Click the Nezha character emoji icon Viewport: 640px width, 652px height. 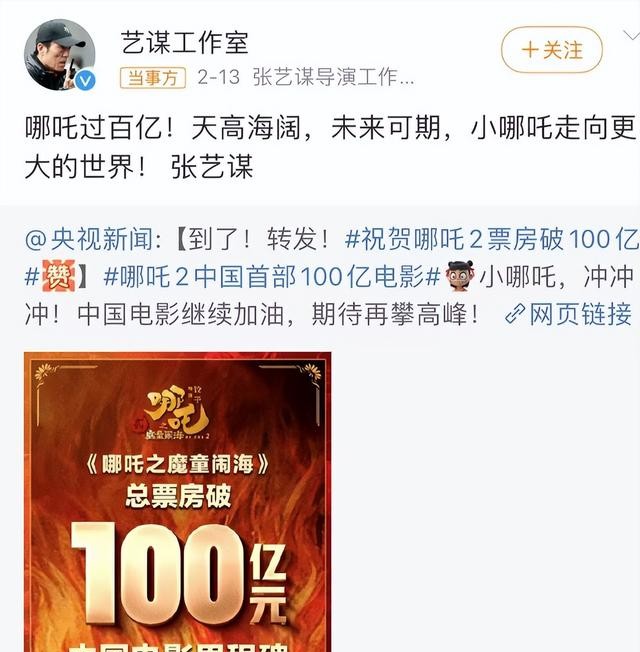coord(460,276)
